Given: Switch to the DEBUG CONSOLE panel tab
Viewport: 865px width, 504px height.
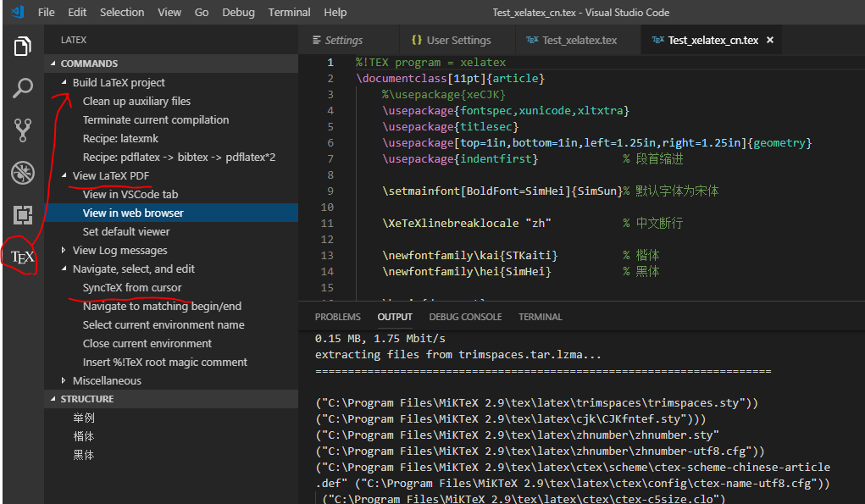Looking at the screenshot, I should [466, 317].
